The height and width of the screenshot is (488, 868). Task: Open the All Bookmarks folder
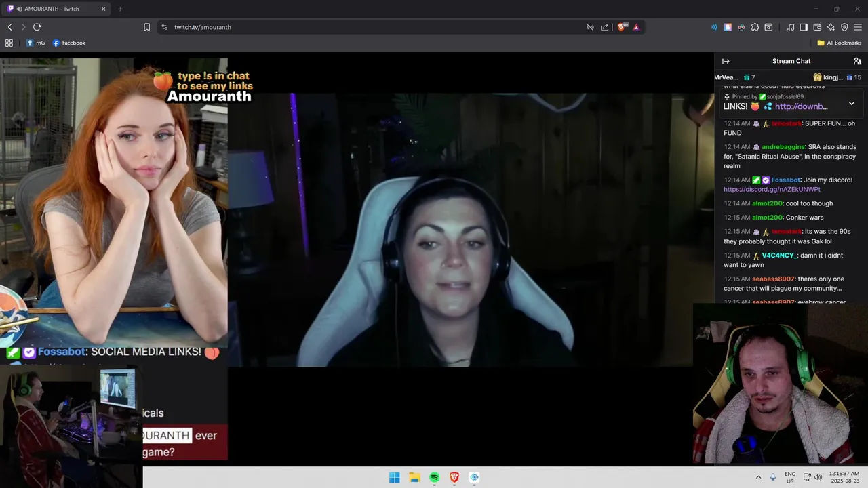click(x=839, y=43)
